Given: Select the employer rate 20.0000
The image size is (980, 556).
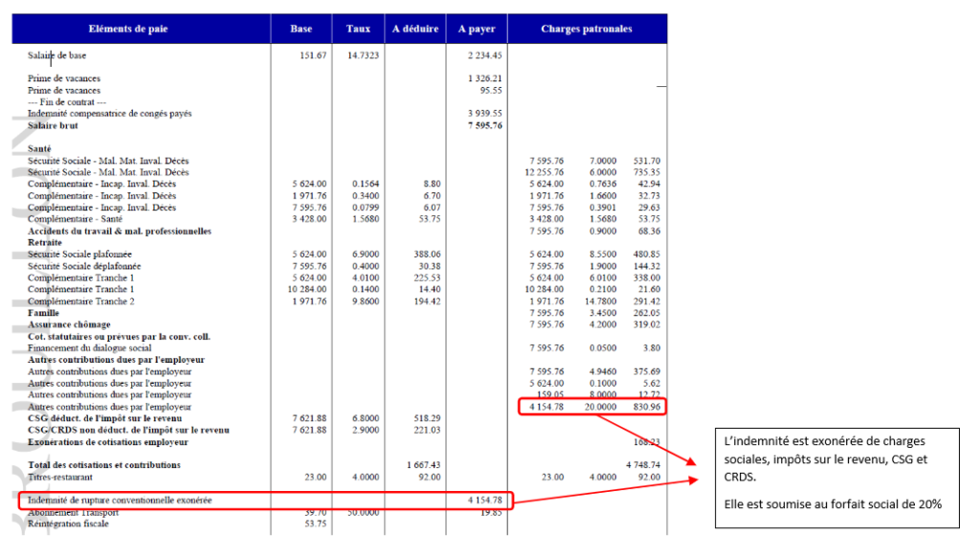Looking at the screenshot, I should click(x=601, y=407).
